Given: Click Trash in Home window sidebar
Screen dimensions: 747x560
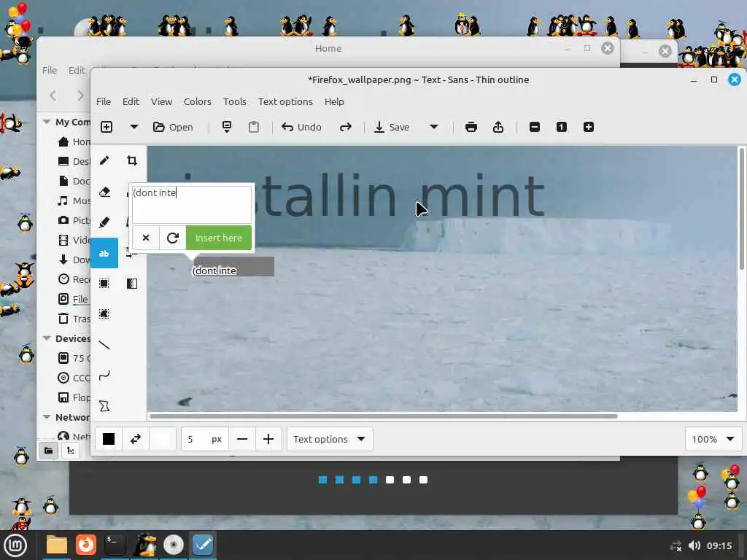Looking at the screenshot, I should tap(74, 319).
